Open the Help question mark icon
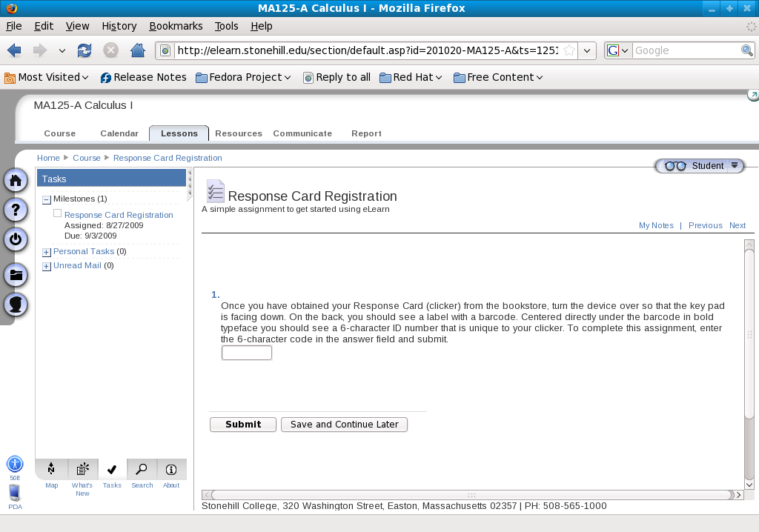 16,210
